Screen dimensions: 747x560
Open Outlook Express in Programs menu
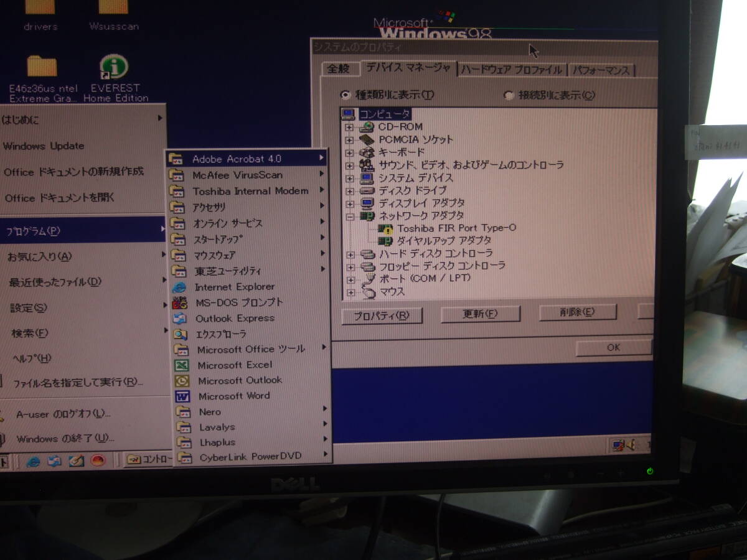[235, 318]
